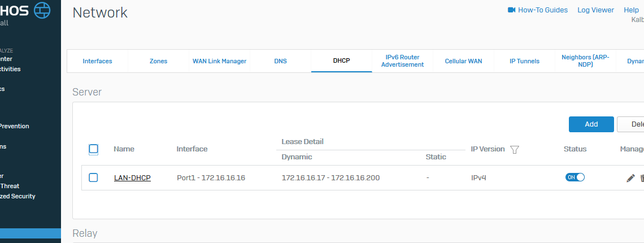The image size is (644, 243).
Task: Open Neighbors (ARP-NDP) tab
Action: (x=585, y=61)
